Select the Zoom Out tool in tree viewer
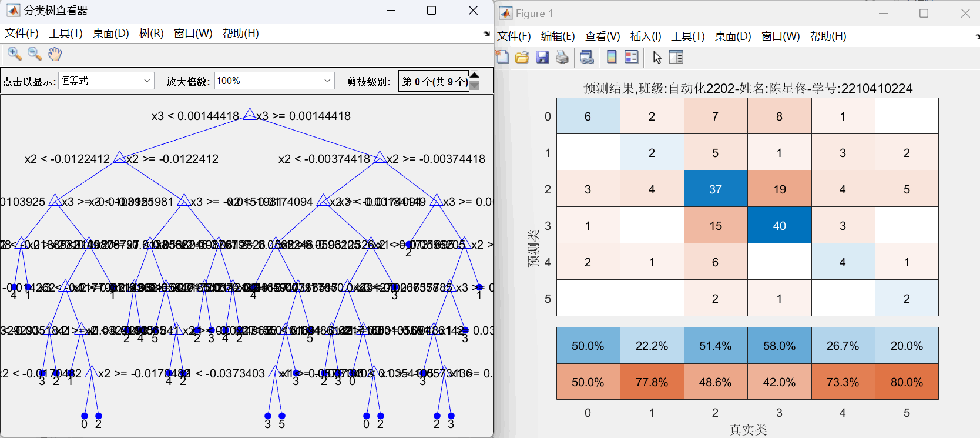The width and height of the screenshot is (980, 438). pyautogui.click(x=35, y=54)
